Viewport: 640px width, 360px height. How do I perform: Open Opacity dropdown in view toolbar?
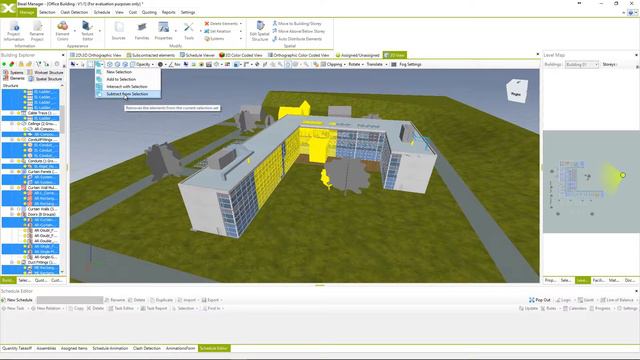pyautogui.click(x=142, y=64)
